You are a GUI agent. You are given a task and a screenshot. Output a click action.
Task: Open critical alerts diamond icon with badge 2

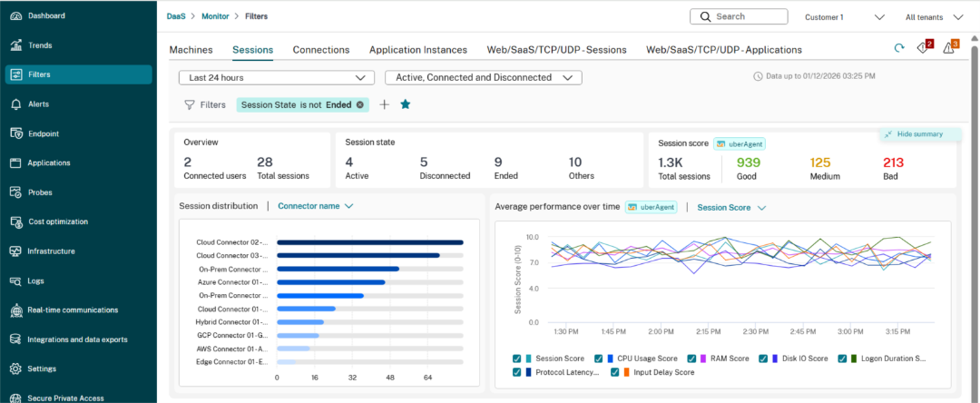[x=924, y=48]
